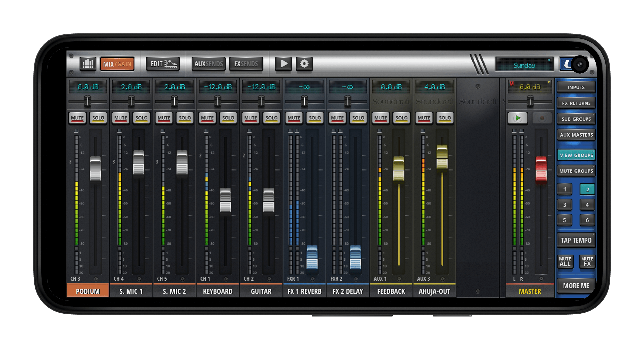This screenshot has width=644, height=348.
Task: Open the EDIT EQ curve page
Action: click(163, 64)
